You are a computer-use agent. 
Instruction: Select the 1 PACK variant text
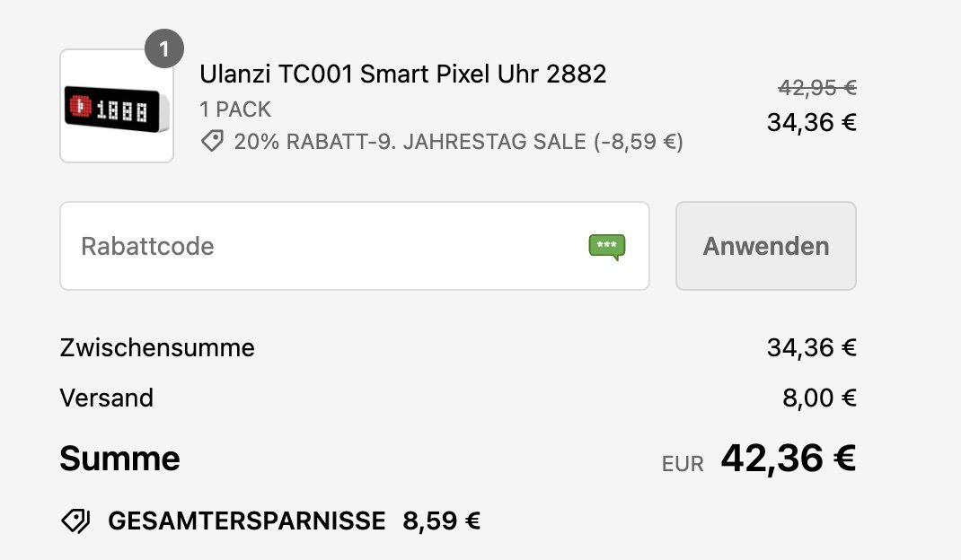235,109
